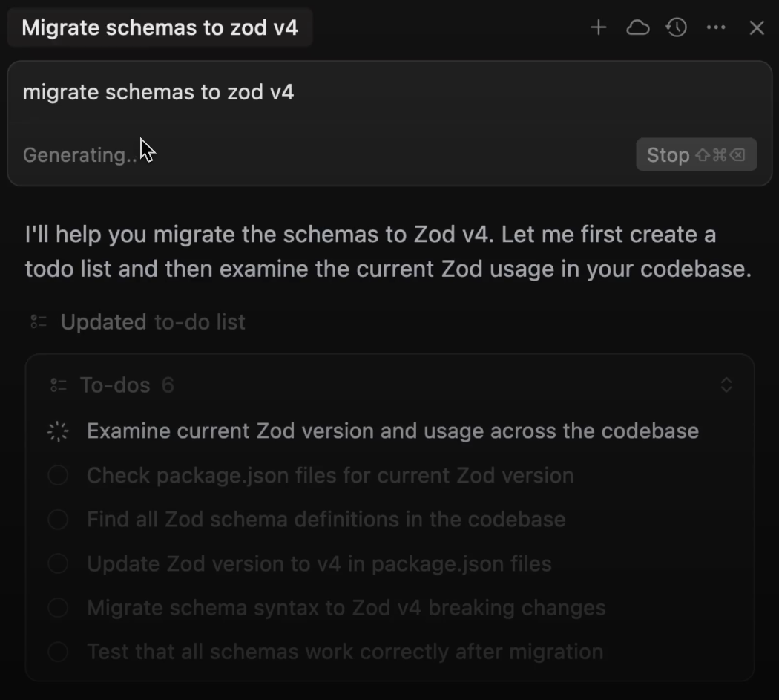This screenshot has height=700, width=779.
Task: Toggle Migrate schema syntax todo circle
Action: point(58,608)
